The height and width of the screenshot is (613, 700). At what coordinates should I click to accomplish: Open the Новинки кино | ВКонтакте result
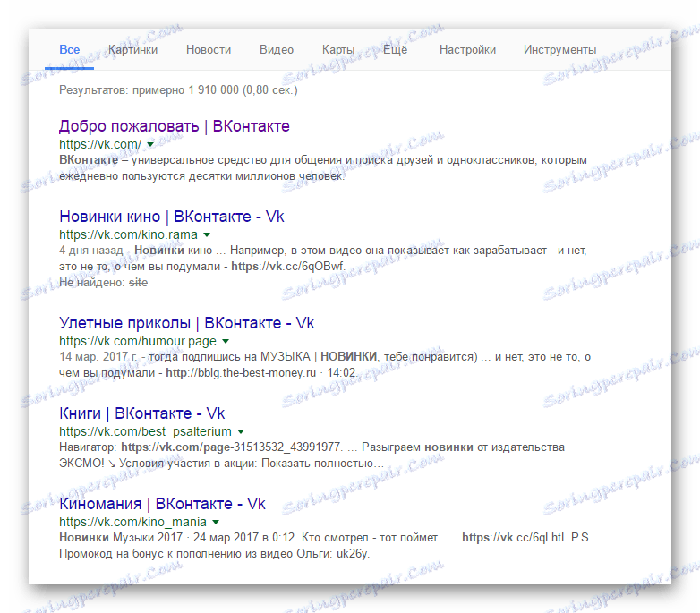172,217
